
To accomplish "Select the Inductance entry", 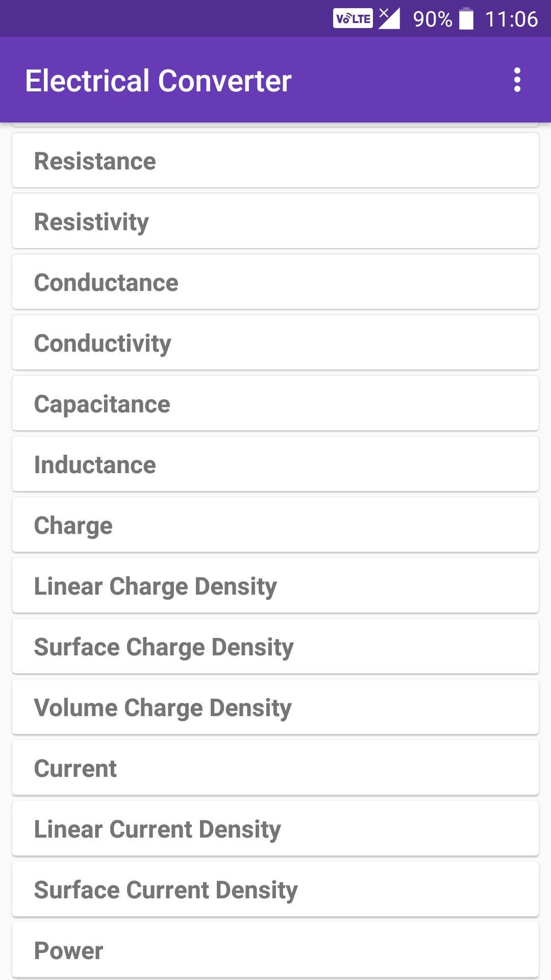I will click(x=275, y=464).
